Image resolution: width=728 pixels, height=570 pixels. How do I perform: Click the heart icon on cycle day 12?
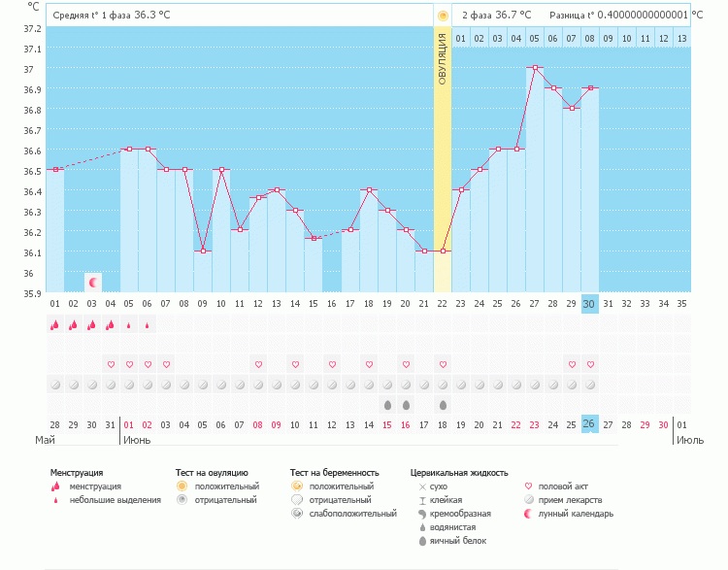258,364
